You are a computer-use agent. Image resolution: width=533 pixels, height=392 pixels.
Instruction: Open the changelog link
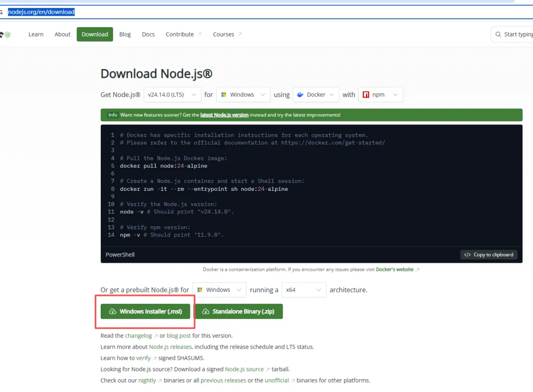pyautogui.click(x=138, y=336)
